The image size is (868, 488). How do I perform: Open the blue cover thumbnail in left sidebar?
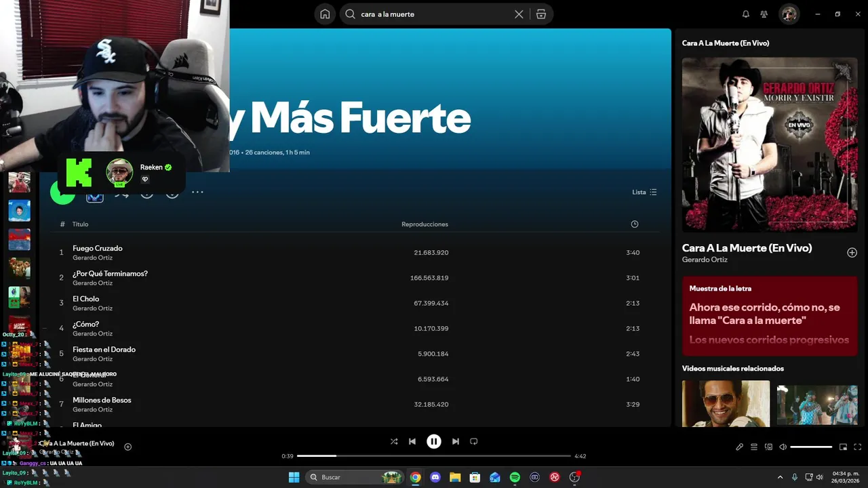click(19, 211)
